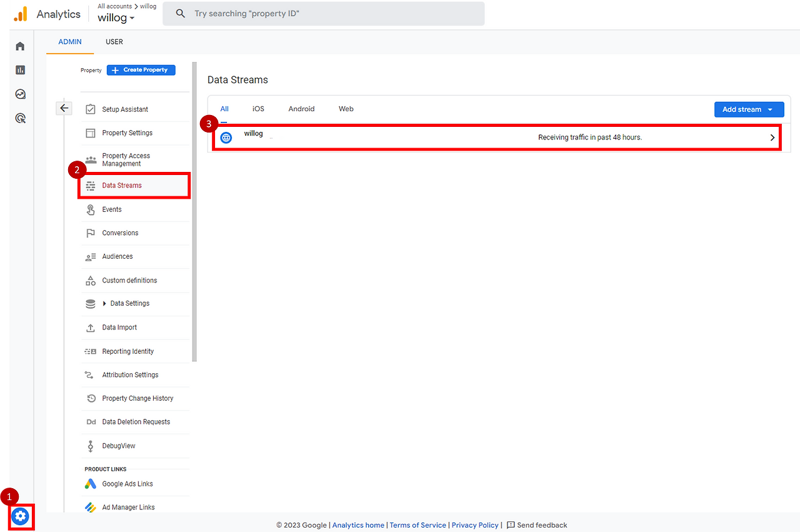Select the All streams tab
The image size is (800, 532).
click(224, 109)
